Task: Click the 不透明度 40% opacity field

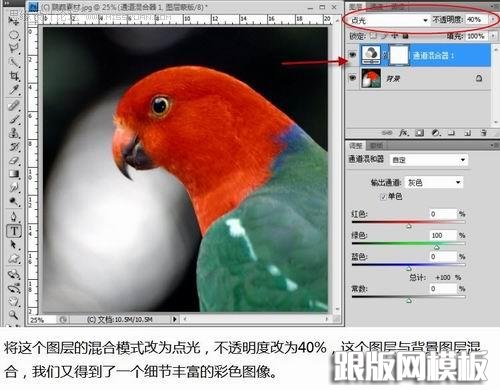Action: 476,19
